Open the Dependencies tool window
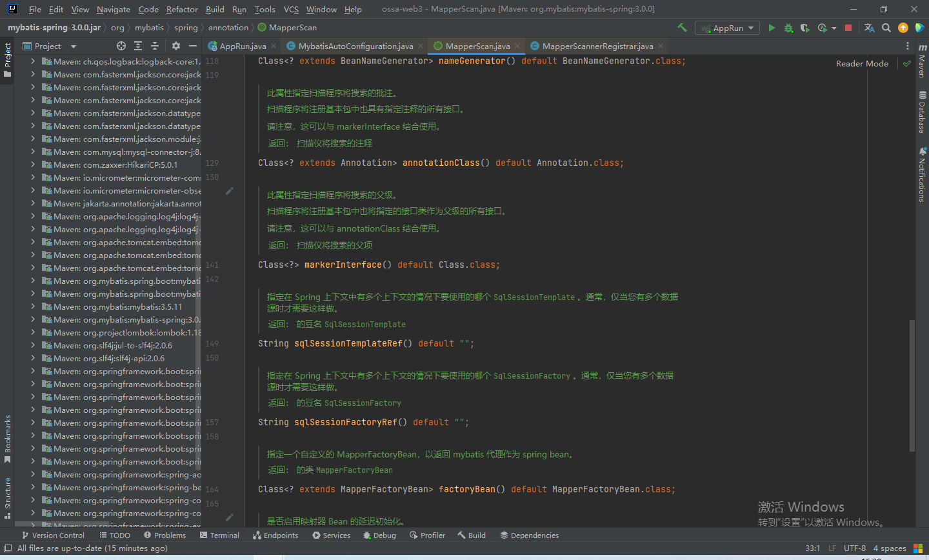 (529, 535)
